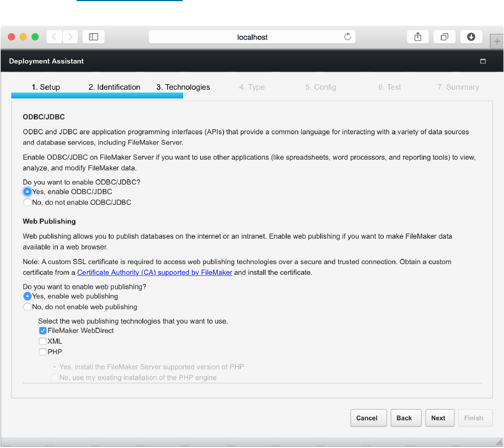Screen dimensions: 504x448
Task: Show all tabs overview icon
Action: pyautogui.click(x=444, y=37)
